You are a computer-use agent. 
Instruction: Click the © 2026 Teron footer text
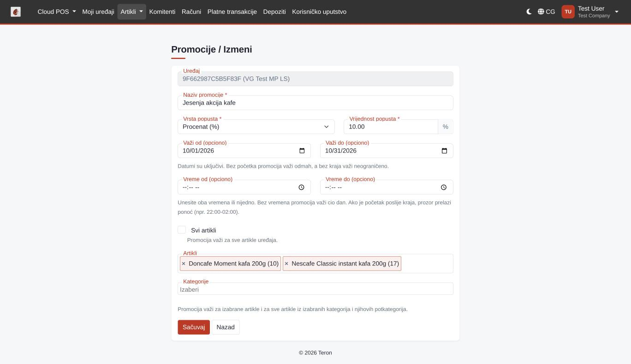coord(315,353)
